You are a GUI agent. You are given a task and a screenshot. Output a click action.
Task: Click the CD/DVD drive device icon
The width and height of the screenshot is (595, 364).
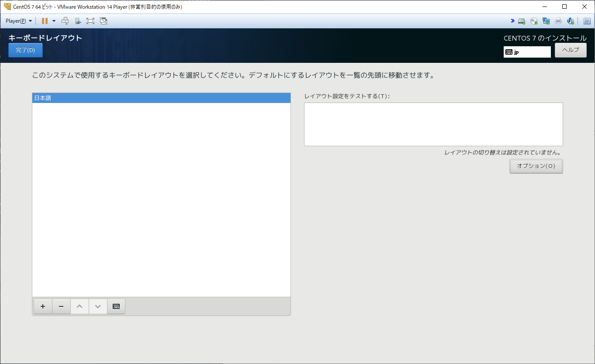[534, 21]
